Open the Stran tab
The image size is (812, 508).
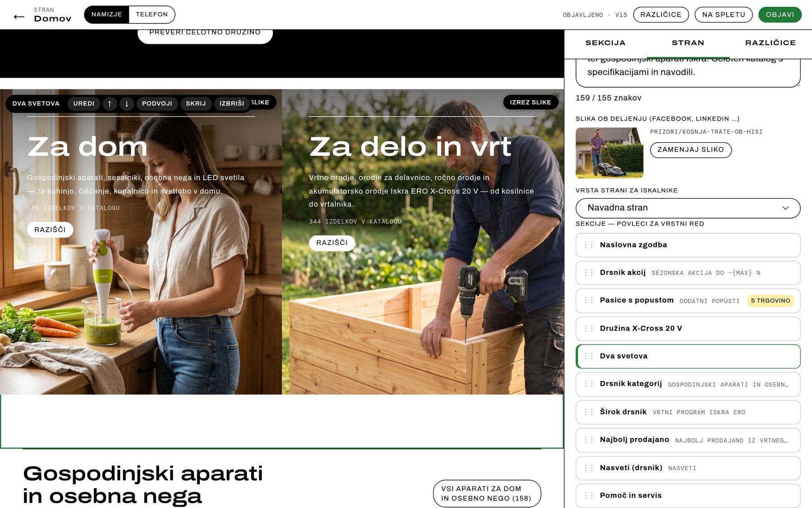pos(688,43)
